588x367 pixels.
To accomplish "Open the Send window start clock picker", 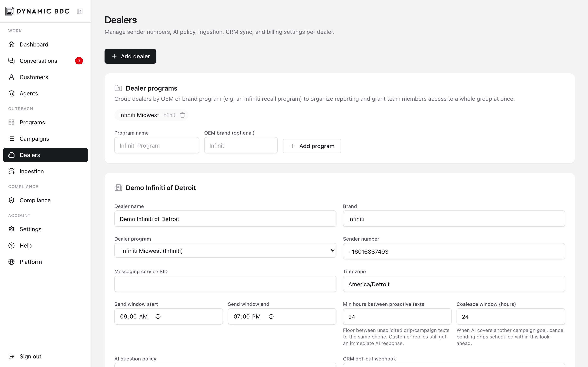I will 158,316.
